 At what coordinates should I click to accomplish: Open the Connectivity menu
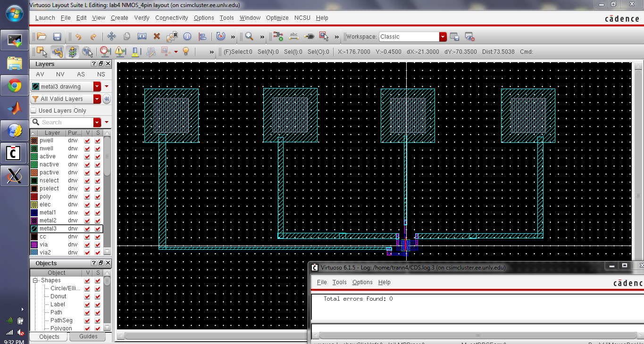(172, 18)
